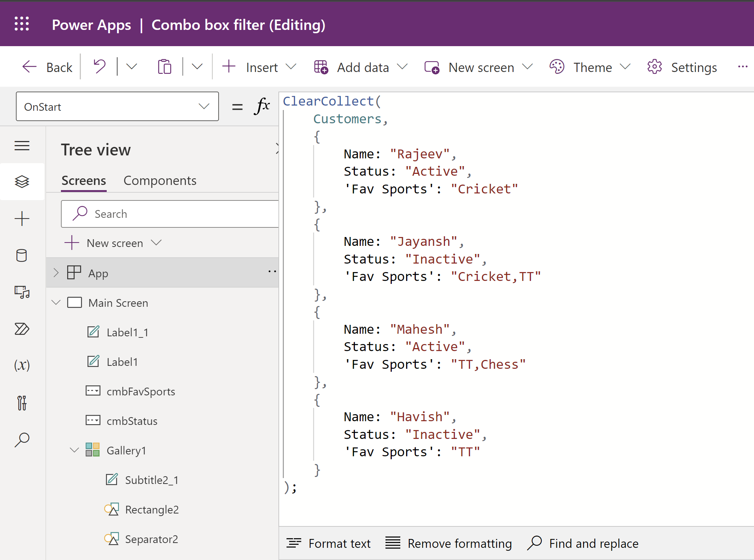
Task: Open the left sidebar Search icon
Action: (x=22, y=439)
